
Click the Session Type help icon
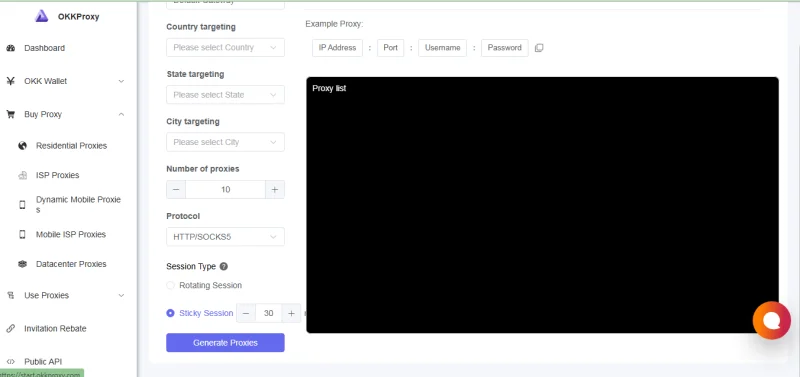[223, 266]
